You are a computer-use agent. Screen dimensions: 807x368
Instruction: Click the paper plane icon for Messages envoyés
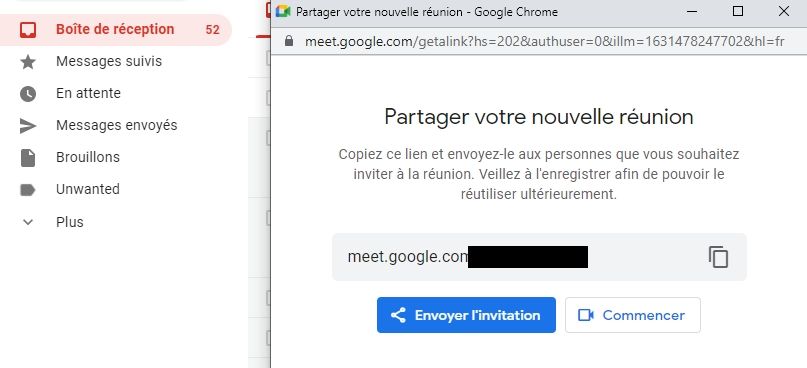pyautogui.click(x=28, y=126)
